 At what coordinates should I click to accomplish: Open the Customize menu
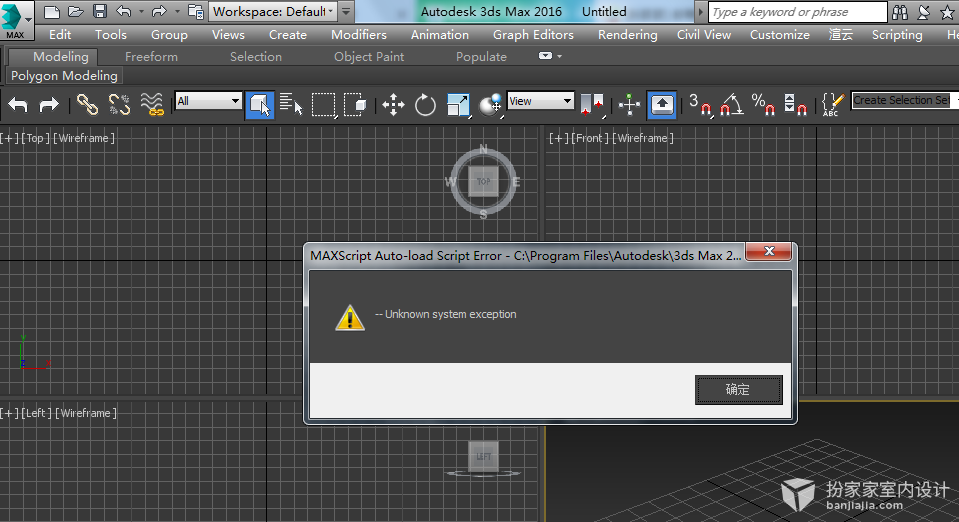(780, 35)
